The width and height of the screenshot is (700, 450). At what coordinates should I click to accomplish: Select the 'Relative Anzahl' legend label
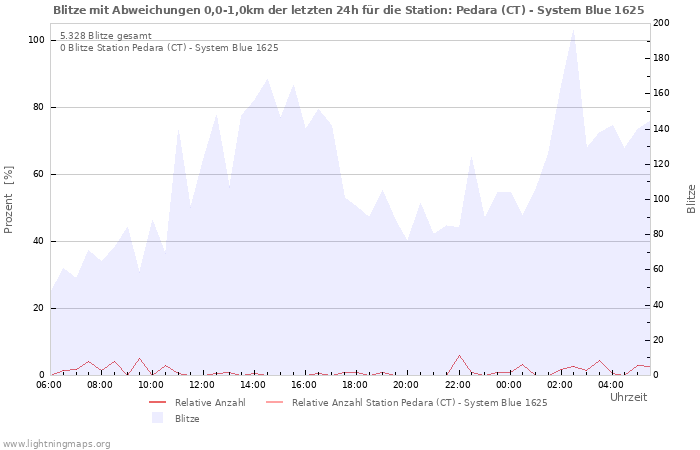[210, 402]
